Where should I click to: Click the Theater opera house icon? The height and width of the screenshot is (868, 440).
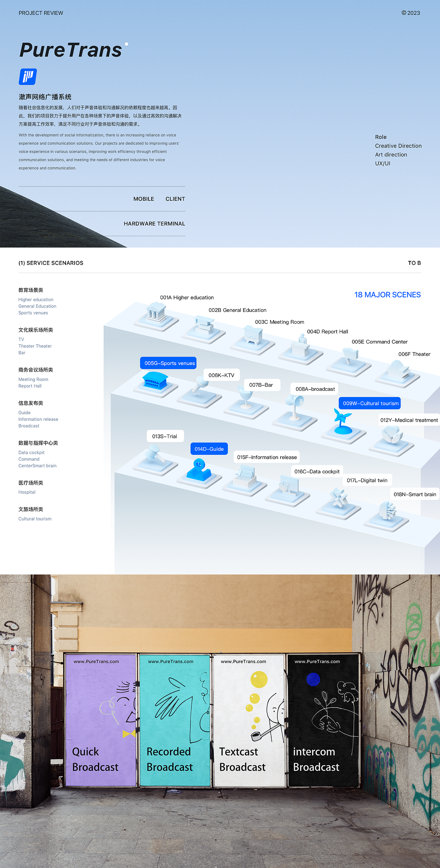pos(398,374)
